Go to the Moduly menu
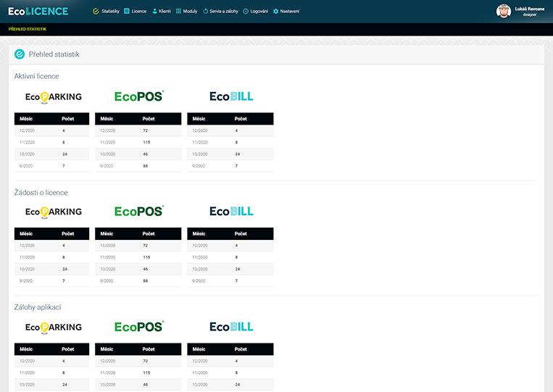553x392 pixels. click(x=190, y=12)
